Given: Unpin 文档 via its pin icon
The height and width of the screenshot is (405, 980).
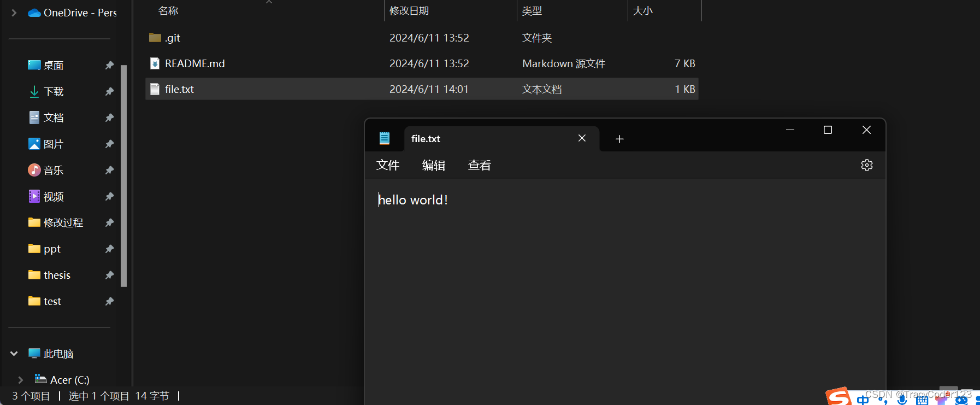Looking at the screenshot, I should [x=109, y=118].
